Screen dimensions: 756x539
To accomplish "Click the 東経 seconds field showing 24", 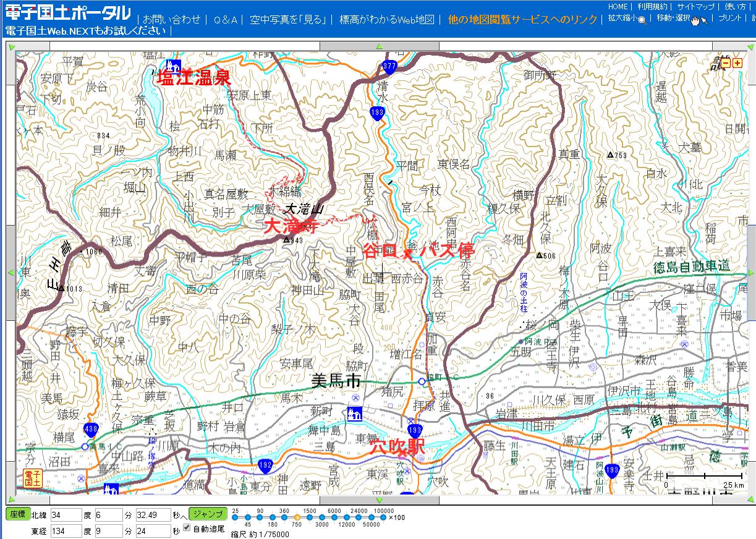I will coord(153,531).
